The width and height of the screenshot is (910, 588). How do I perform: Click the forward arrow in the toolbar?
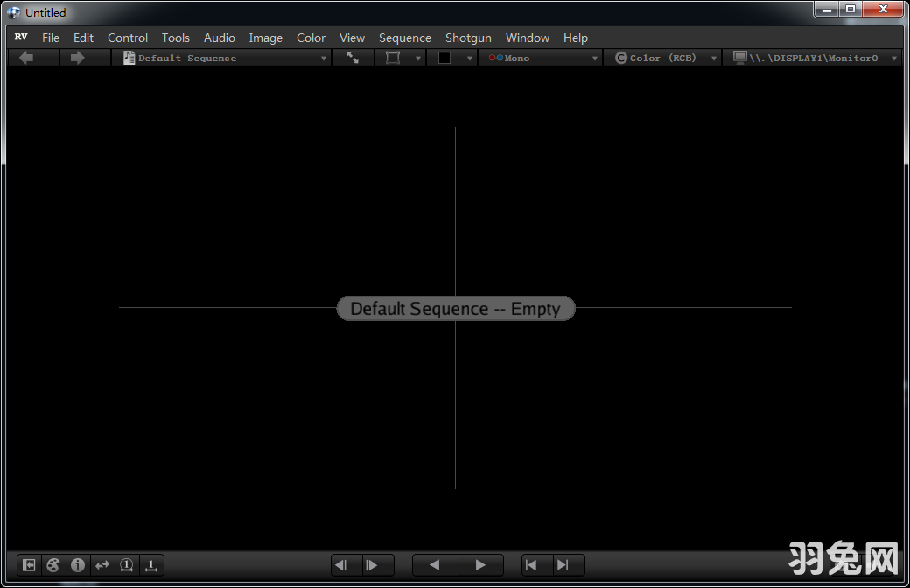[77, 58]
